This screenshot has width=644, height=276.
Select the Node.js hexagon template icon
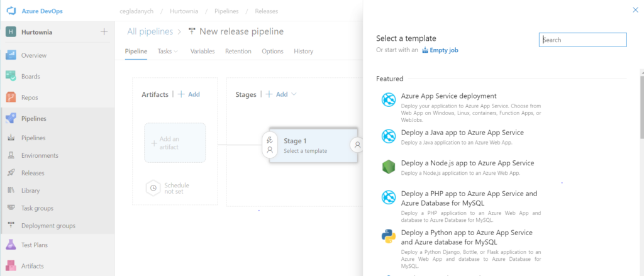pos(389,167)
